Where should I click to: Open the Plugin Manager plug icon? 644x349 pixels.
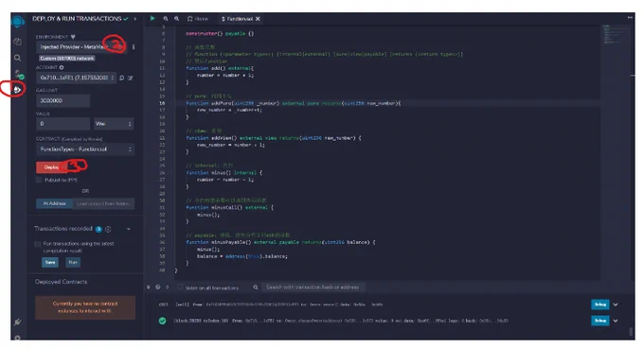[17, 322]
